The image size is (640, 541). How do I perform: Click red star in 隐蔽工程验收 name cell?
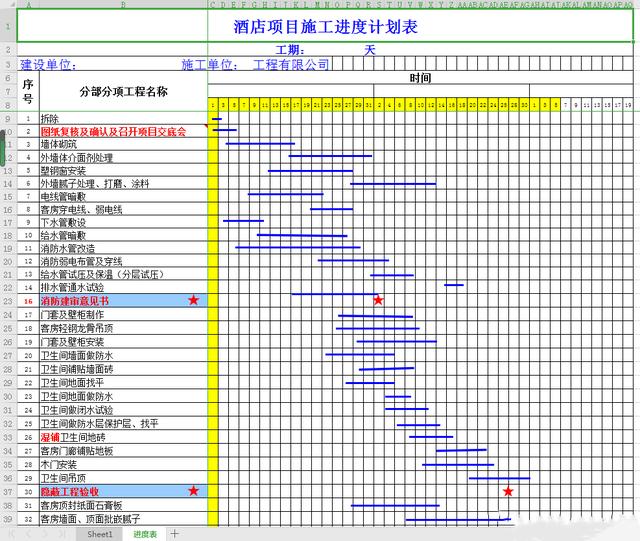coord(193,491)
